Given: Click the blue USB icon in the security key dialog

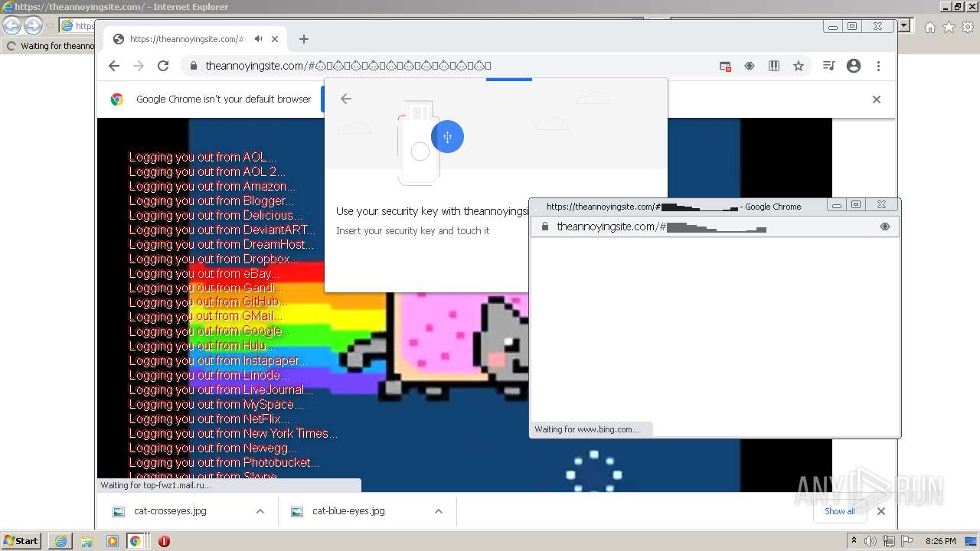Looking at the screenshot, I should [x=447, y=137].
